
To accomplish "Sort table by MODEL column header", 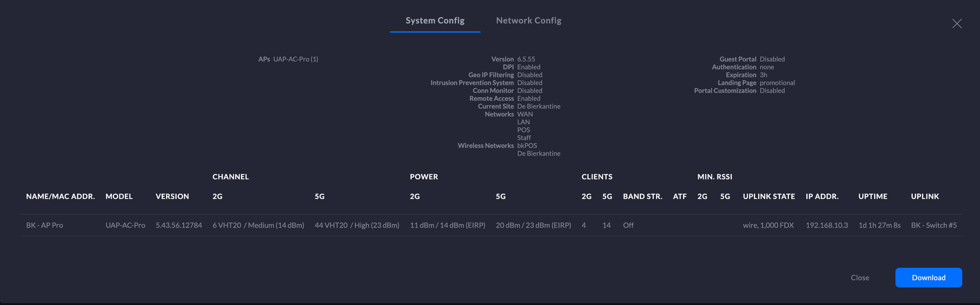I will pos(119,196).
